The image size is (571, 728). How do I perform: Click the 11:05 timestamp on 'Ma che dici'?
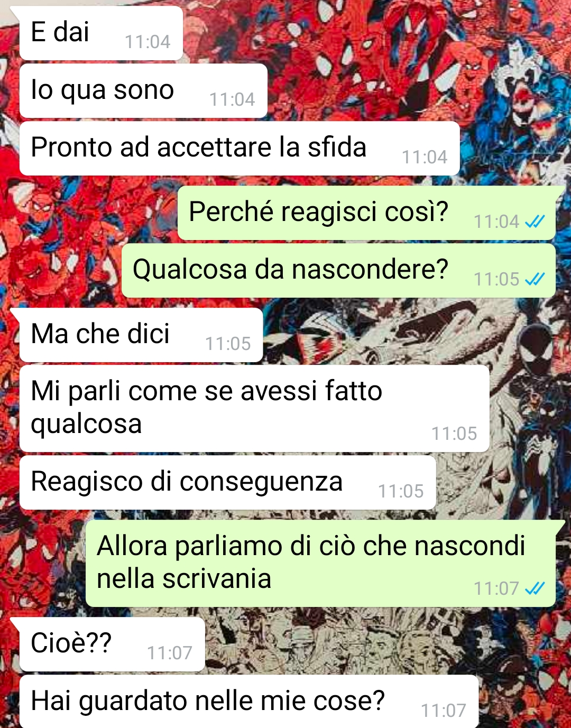click(x=228, y=344)
